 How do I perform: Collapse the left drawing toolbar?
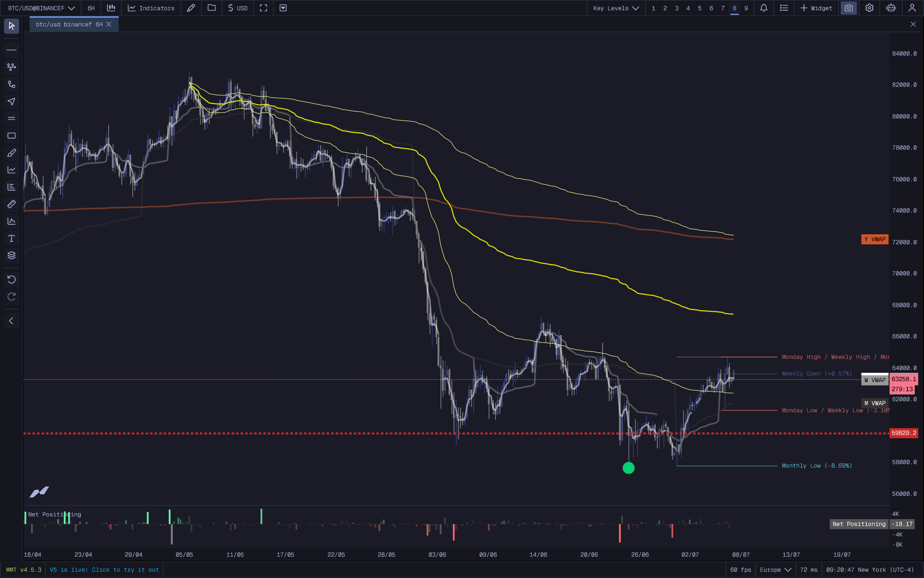(x=11, y=321)
